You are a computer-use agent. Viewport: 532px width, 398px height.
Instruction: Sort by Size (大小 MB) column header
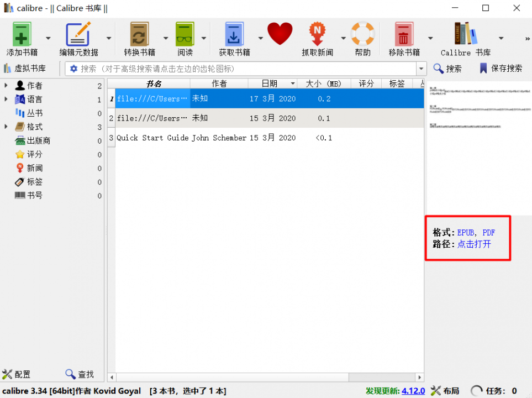324,83
